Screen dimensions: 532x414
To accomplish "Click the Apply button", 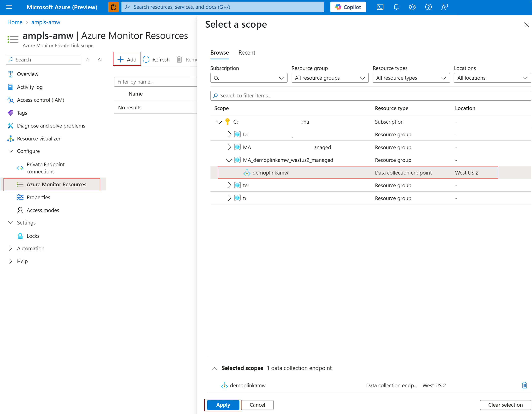I will click(x=223, y=405).
